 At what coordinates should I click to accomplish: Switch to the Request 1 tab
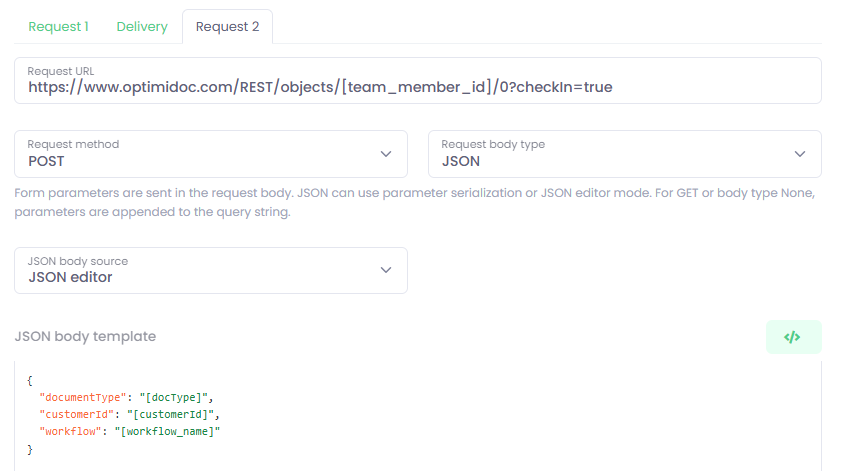coord(58,27)
